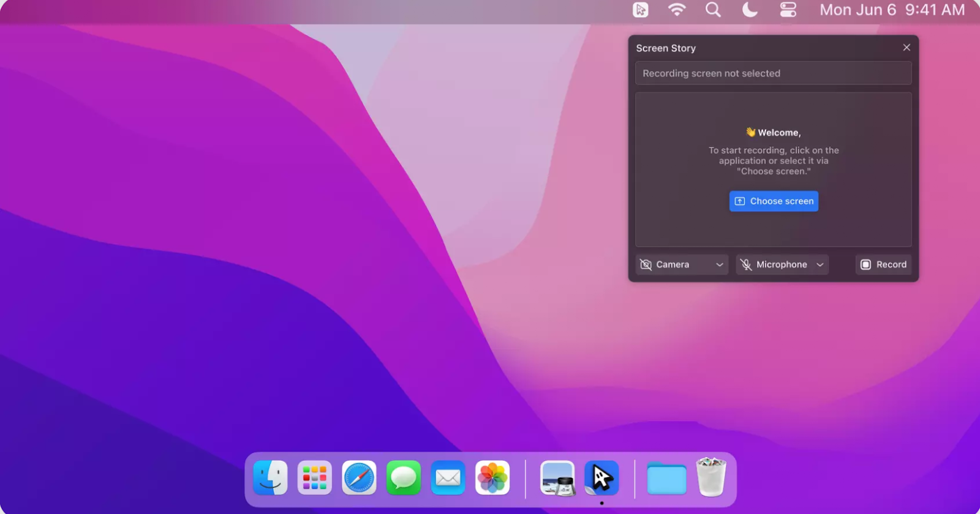Open Preview from the Dock
Viewport: 980px width, 514px height.
click(x=557, y=478)
